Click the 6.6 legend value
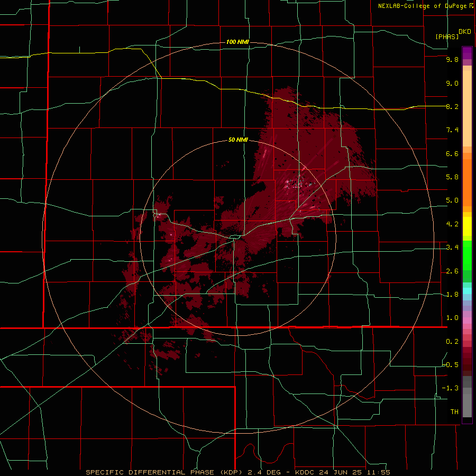Screen dimensions: 476x476 click(452, 153)
